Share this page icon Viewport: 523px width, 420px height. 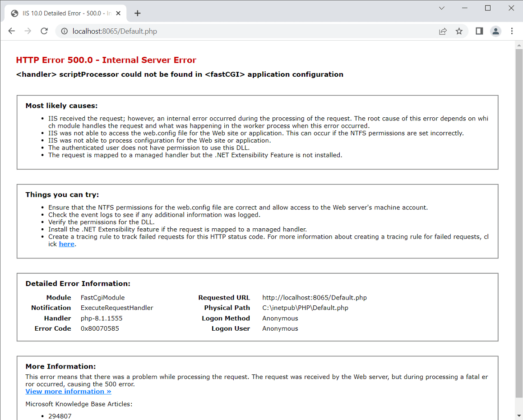(443, 31)
